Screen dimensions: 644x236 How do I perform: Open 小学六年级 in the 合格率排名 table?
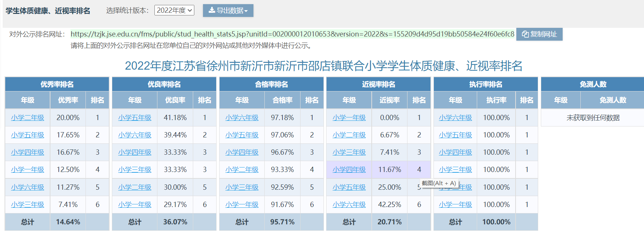[x=242, y=117]
